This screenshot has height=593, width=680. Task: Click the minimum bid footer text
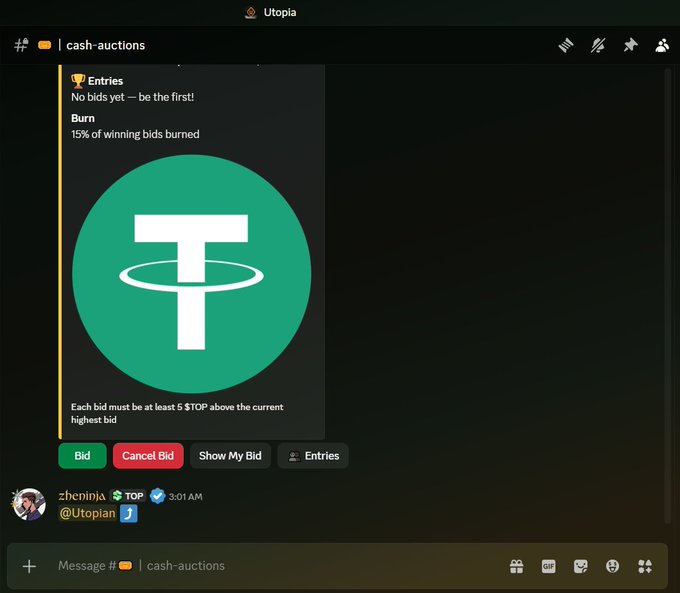177,413
